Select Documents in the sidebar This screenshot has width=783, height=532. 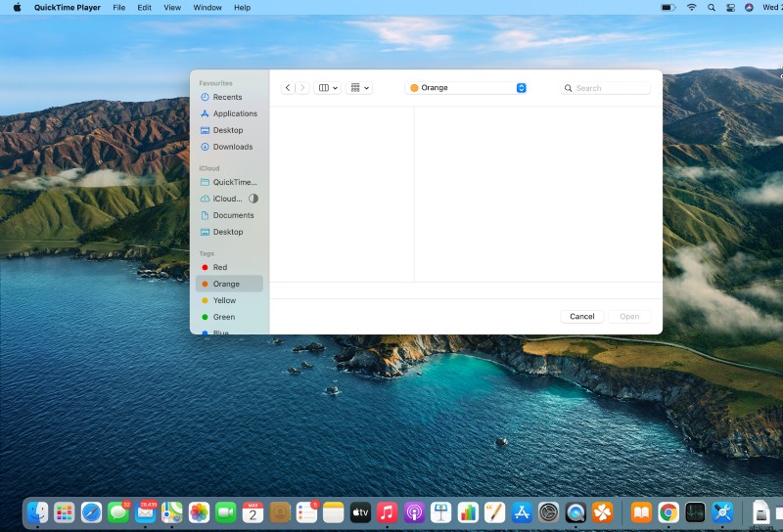tap(229, 215)
